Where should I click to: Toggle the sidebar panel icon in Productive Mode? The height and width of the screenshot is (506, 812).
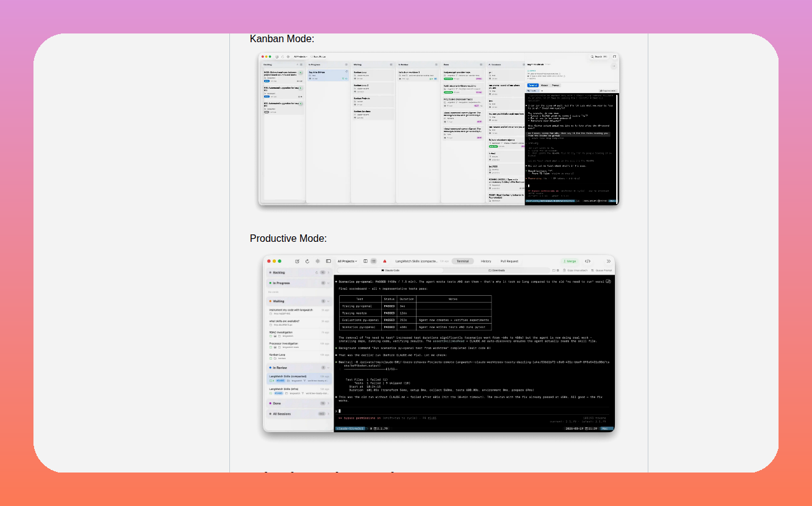tap(329, 261)
